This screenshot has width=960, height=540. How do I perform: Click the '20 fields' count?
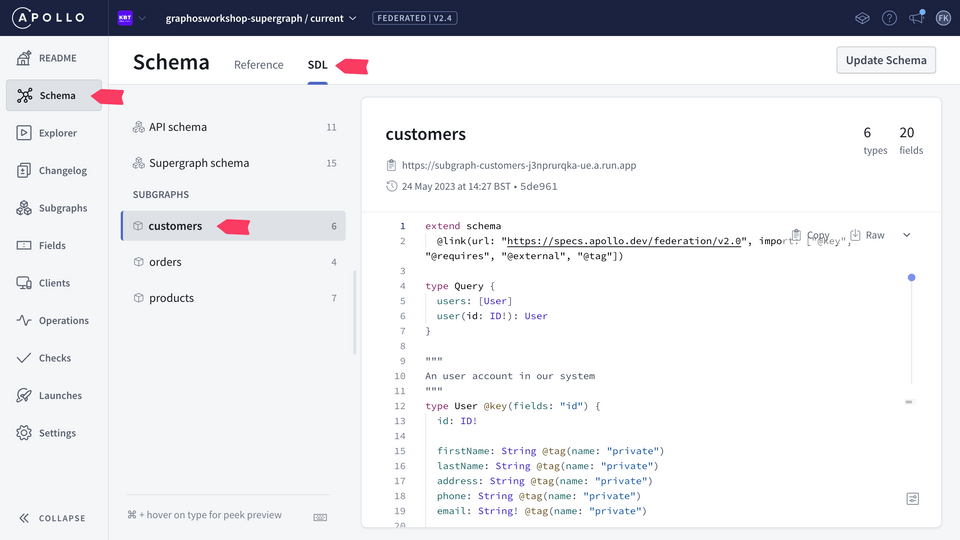point(911,140)
